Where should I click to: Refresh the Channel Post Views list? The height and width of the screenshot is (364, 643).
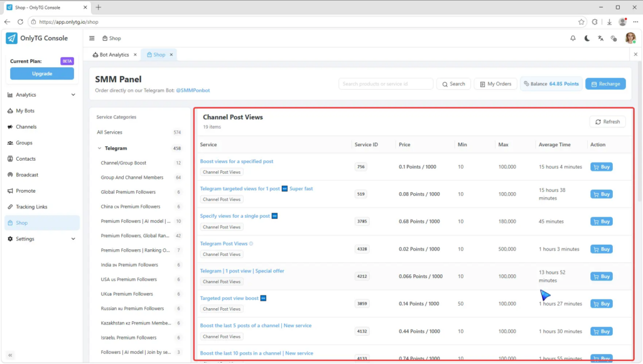607,122
